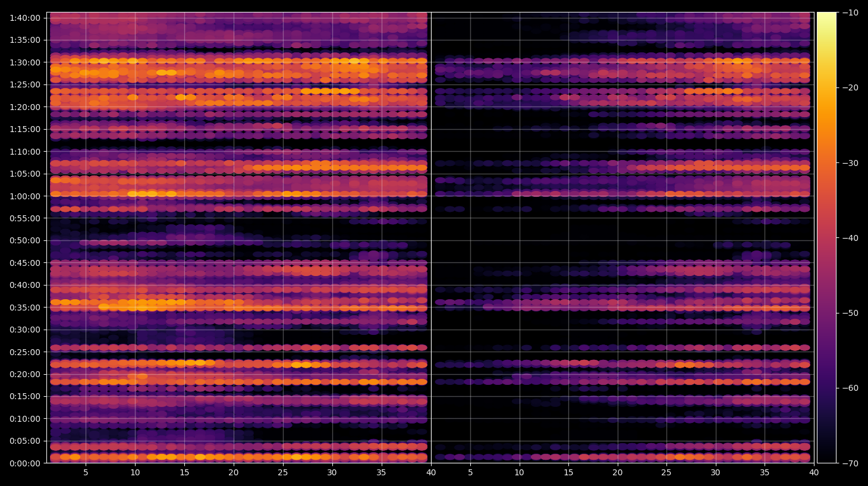
Task: Click the x-axis label 25 under the right heatmap
Action: [x=666, y=473]
